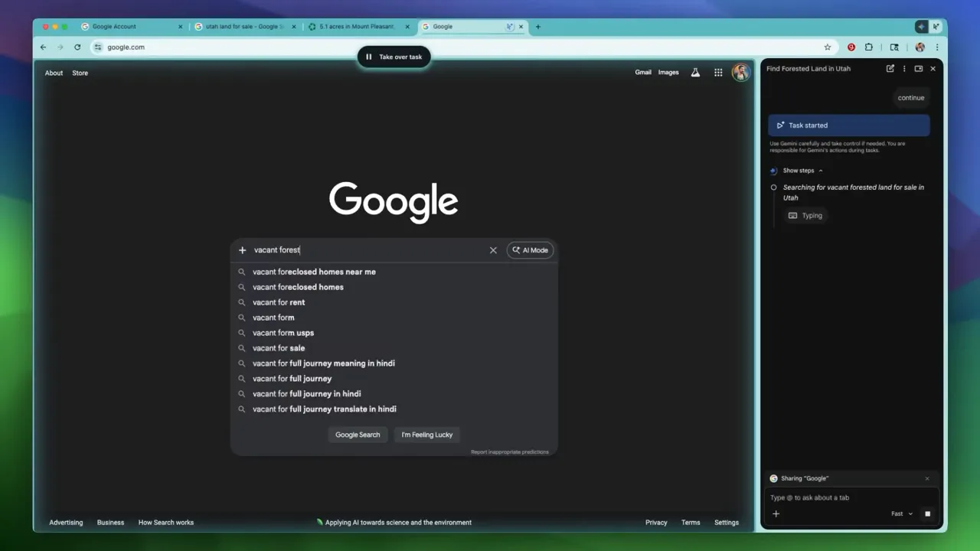Start a new chat in Gemini panel
The height and width of the screenshot is (551, 980).
point(890,69)
